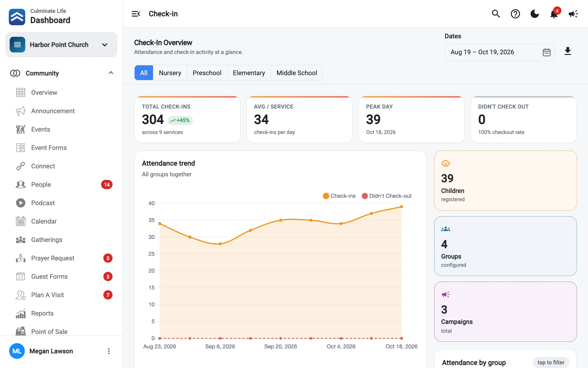588x368 pixels.
Task: Select the Nursery tab
Action: point(170,73)
